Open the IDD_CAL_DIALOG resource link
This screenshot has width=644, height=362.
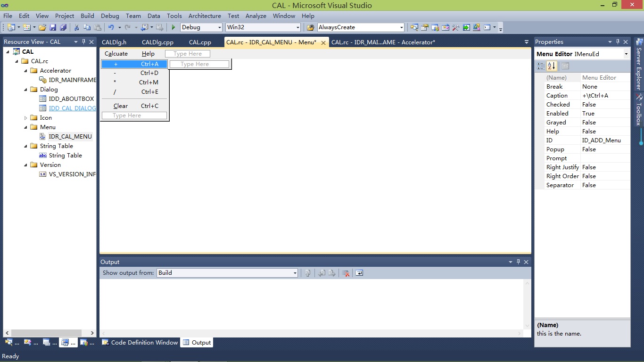tap(72, 108)
